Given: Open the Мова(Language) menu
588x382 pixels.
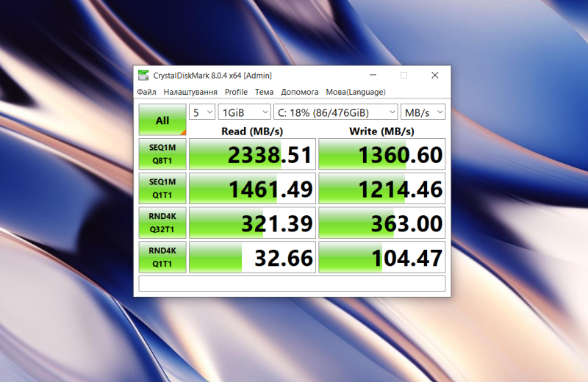Looking at the screenshot, I should click(x=356, y=92).
